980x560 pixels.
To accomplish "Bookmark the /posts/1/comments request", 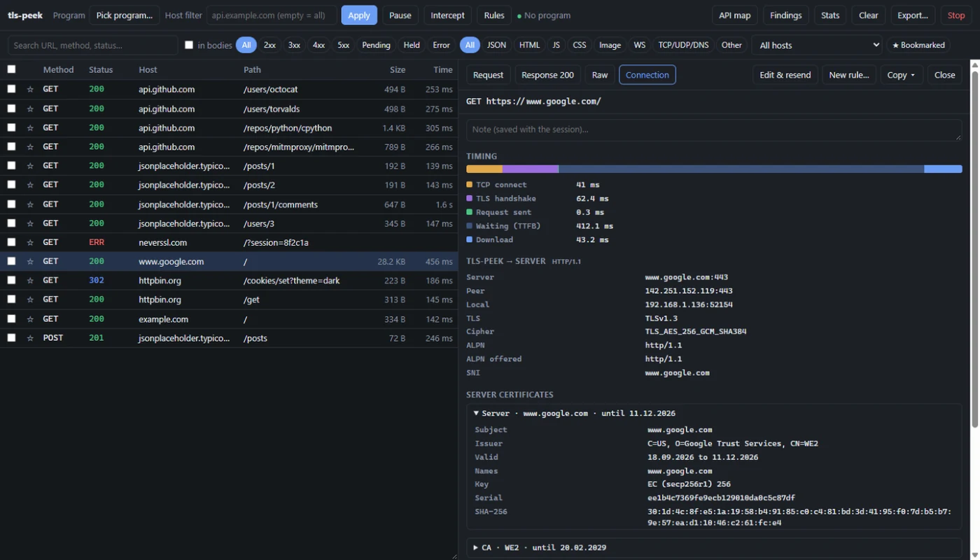I will click(x=30, y=204).
